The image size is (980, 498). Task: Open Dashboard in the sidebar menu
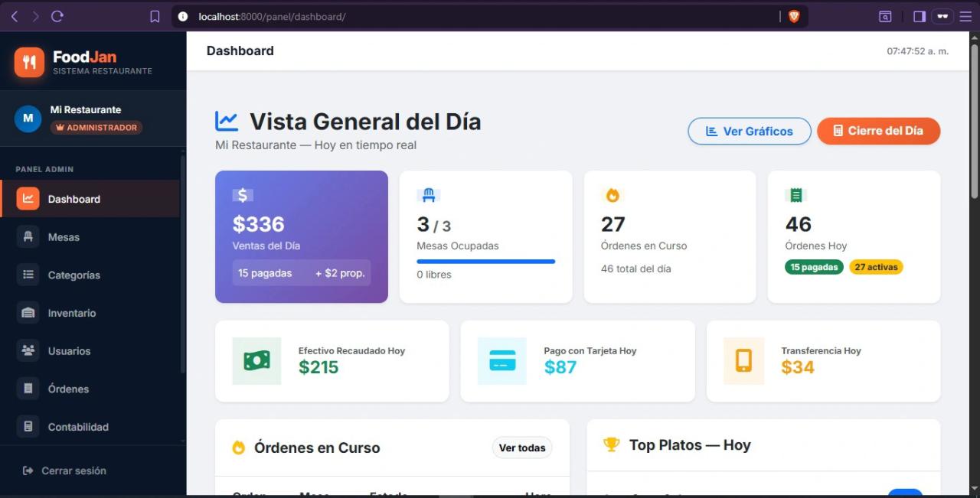point(90,199)
